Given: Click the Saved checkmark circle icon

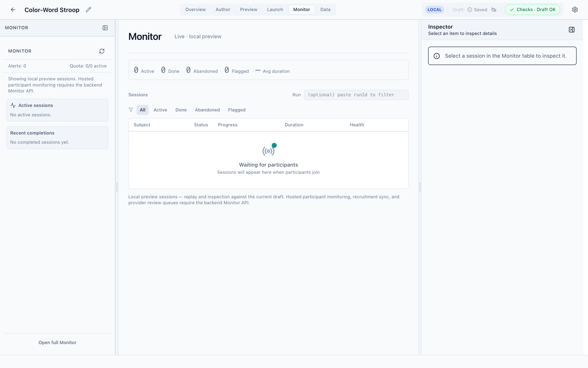Looking at the screenshot, I should click(x=470, y=9).
